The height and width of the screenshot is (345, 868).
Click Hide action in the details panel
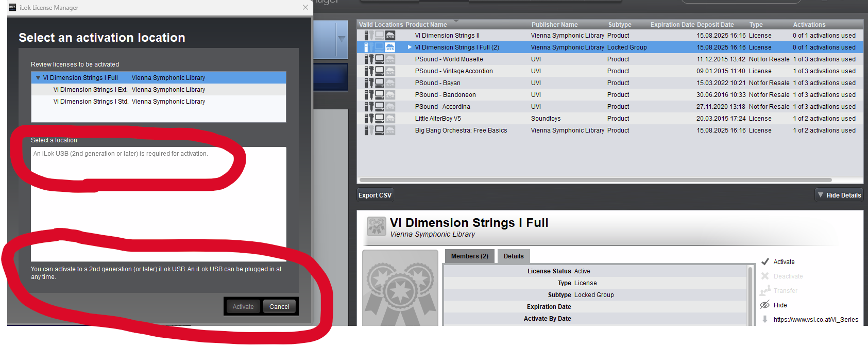click(x=780, y=305)
